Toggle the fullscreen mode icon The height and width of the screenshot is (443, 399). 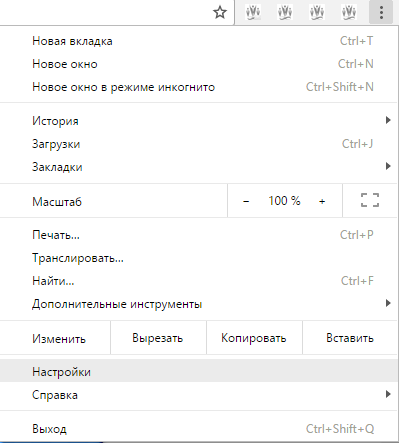click(x=370, y=200)
